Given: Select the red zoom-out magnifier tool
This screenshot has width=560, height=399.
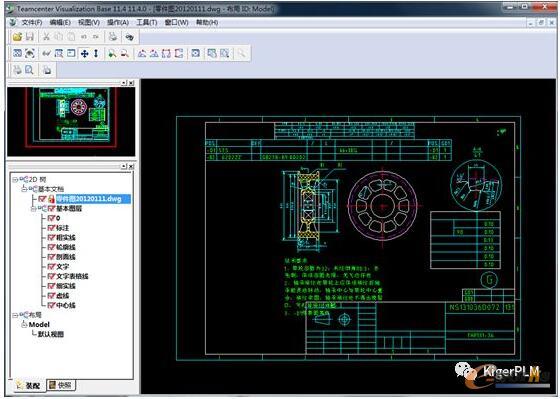Looking at the screenshot, I should pos(124,54).
